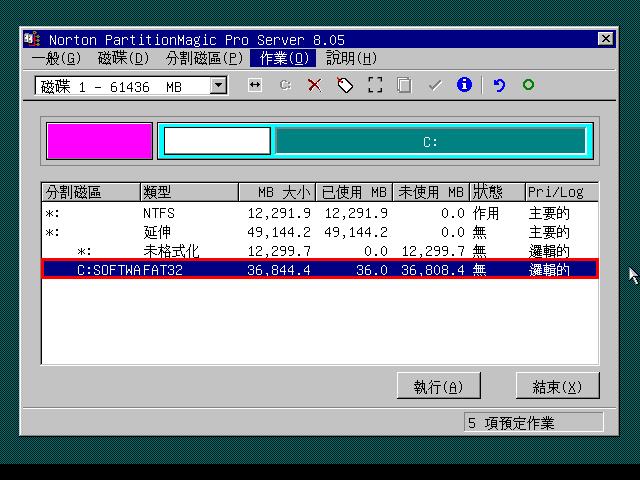Viewport: 640px width, 480px height.
Task: Select the magenta NTFS partition block
Action: (x=100, y=141)
